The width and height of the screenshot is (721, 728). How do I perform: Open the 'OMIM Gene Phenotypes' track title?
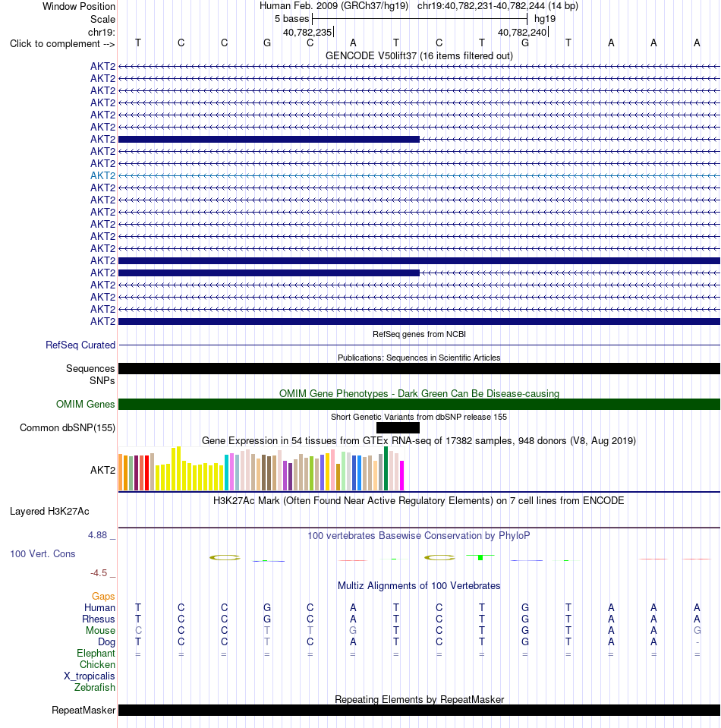(x=419, y=394)
